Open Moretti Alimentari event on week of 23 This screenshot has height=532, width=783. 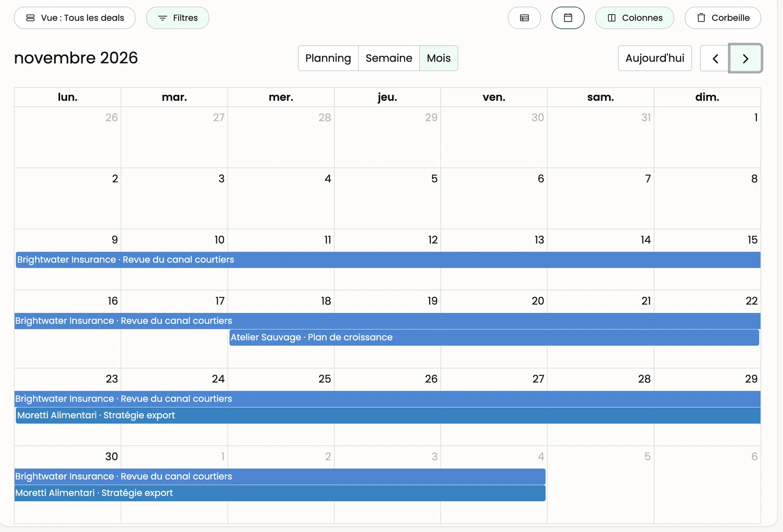pyautogui.click(x=388, y=415)
